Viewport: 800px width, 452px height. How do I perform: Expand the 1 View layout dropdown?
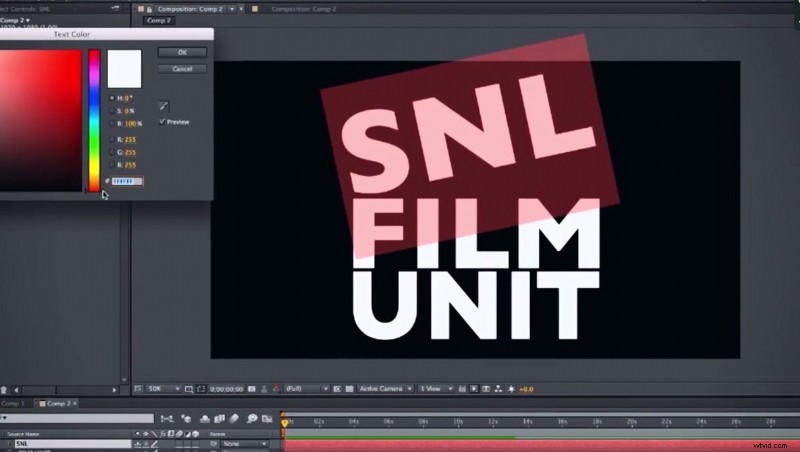click(x=433, y=388)
